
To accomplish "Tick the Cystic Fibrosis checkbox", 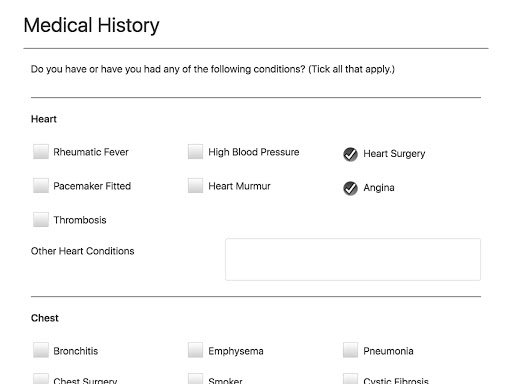I will coord(350,379).
